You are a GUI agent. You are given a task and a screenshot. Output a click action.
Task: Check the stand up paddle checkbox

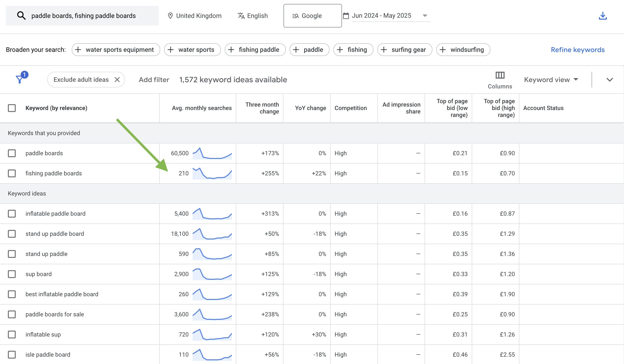[12, 254]
